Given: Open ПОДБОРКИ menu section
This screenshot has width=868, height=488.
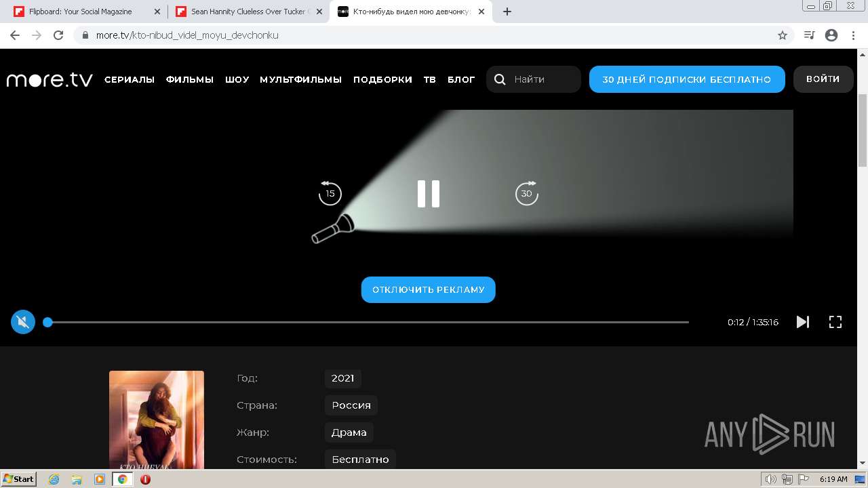Looking at the screenshot, I should click(382, 79).
